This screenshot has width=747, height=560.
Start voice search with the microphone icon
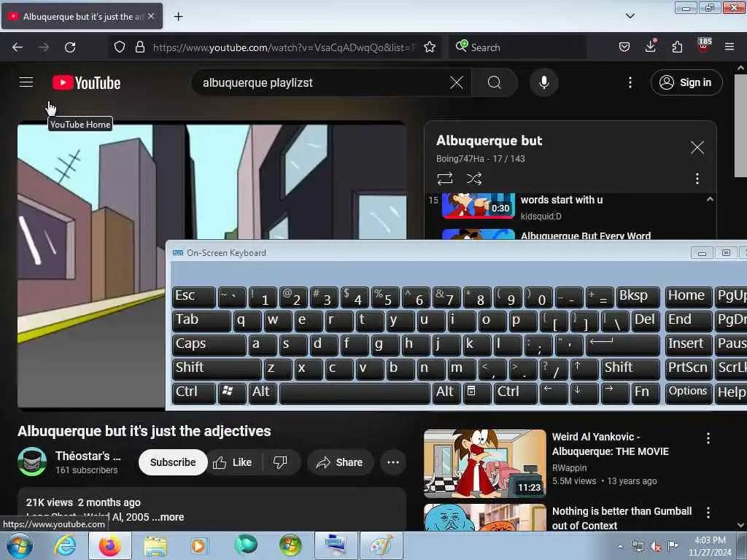point(543,83)
